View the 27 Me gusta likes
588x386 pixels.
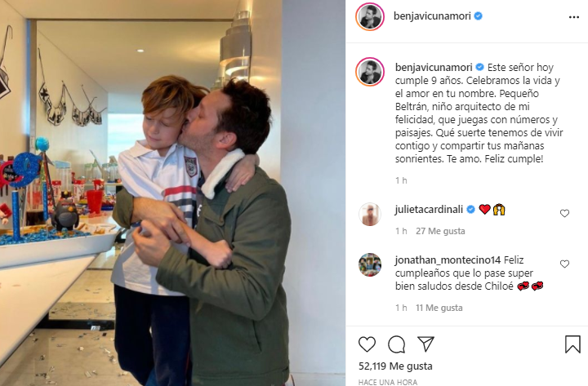point(440,231)
